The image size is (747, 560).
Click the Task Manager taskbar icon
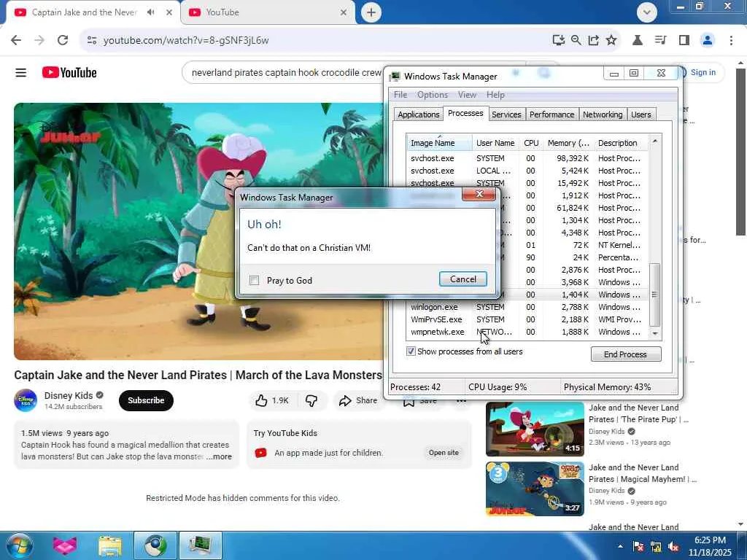point(200,545)
